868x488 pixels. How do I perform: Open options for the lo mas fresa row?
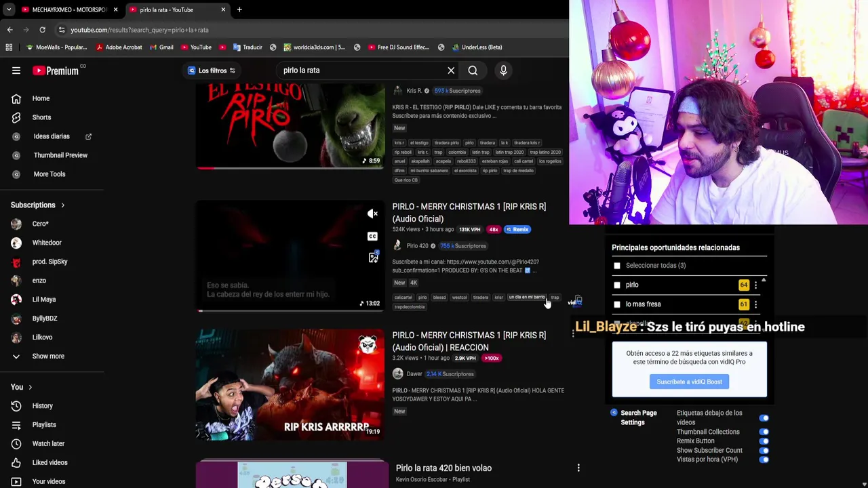tap(755, 304)
